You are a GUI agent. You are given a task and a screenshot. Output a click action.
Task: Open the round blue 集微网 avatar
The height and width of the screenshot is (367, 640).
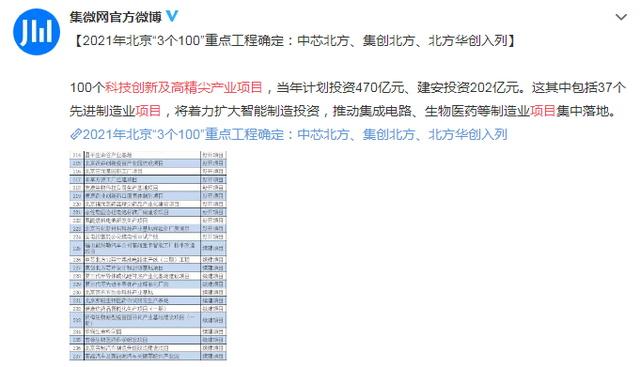(36, 31)
